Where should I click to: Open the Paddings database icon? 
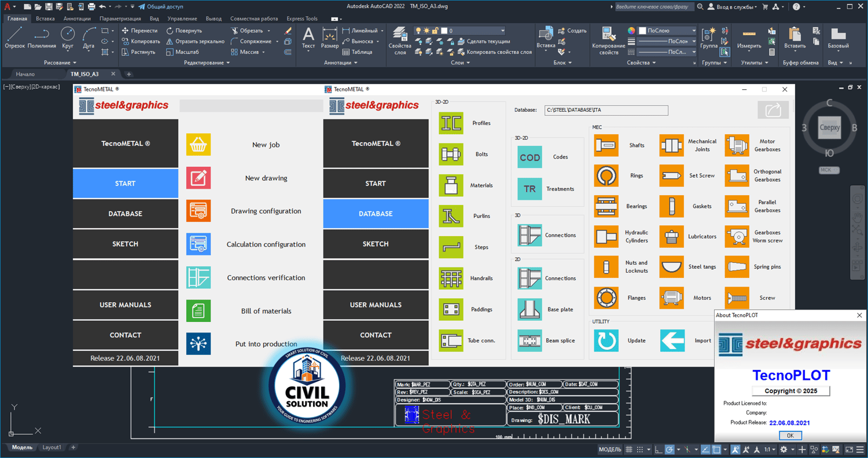coord(451,309)
